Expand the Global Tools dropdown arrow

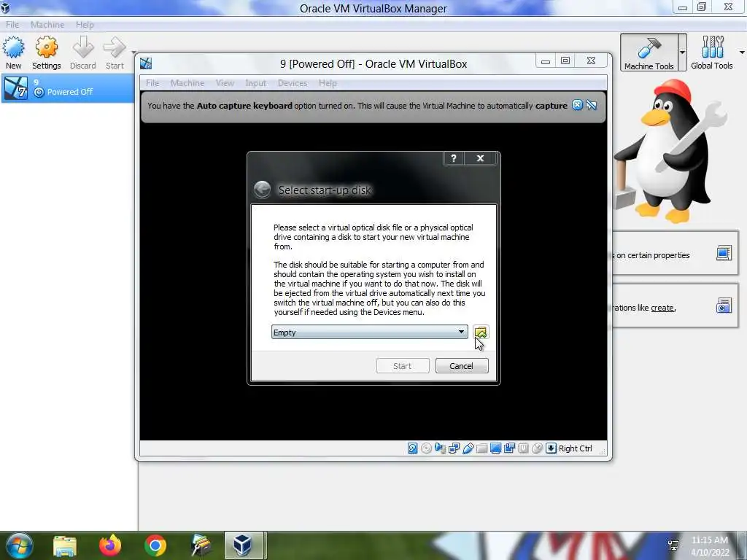pyautogui.click(x=742, y=52)
